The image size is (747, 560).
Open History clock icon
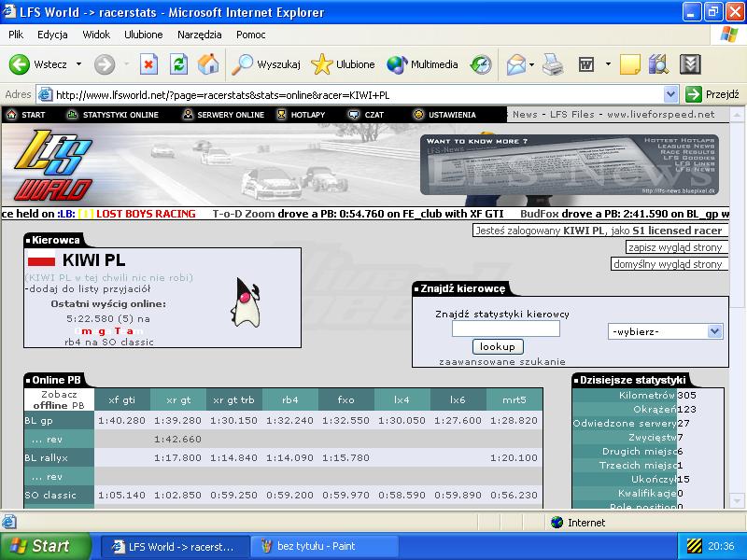481,64
